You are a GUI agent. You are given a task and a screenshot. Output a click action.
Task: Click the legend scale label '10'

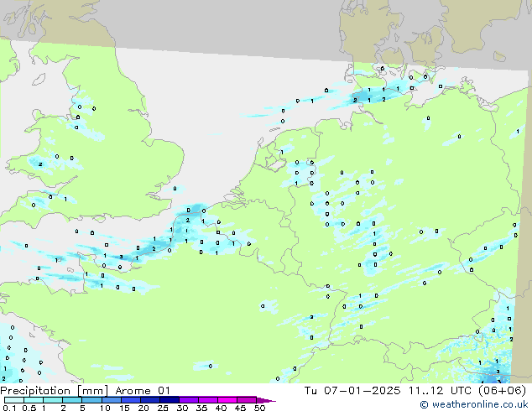coord(105,408)
